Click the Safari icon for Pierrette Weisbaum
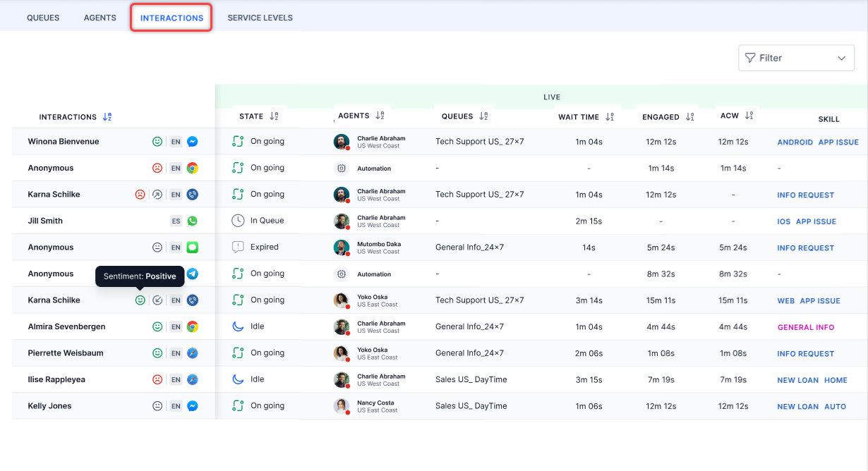The image size is (868, 471). click(x=192, y=353)
